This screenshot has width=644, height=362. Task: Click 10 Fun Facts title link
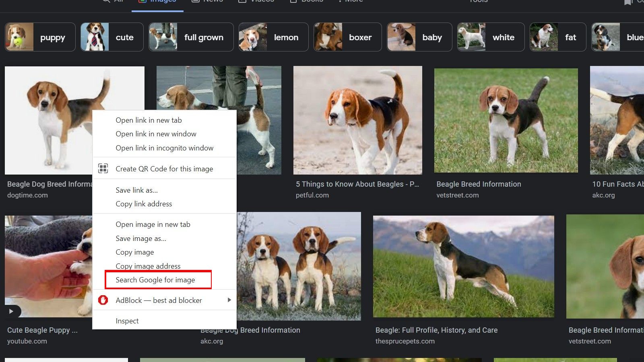pyautogui.click(x=618, y=184)
